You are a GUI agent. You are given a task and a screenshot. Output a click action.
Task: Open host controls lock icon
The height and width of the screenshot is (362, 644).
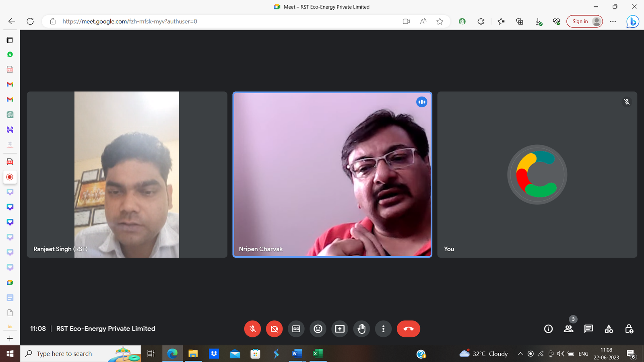[x=629, y=329]
